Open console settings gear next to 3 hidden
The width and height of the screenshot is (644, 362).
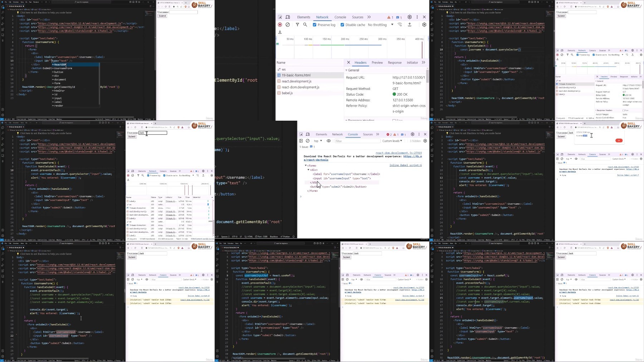click(x=425, y=141)
